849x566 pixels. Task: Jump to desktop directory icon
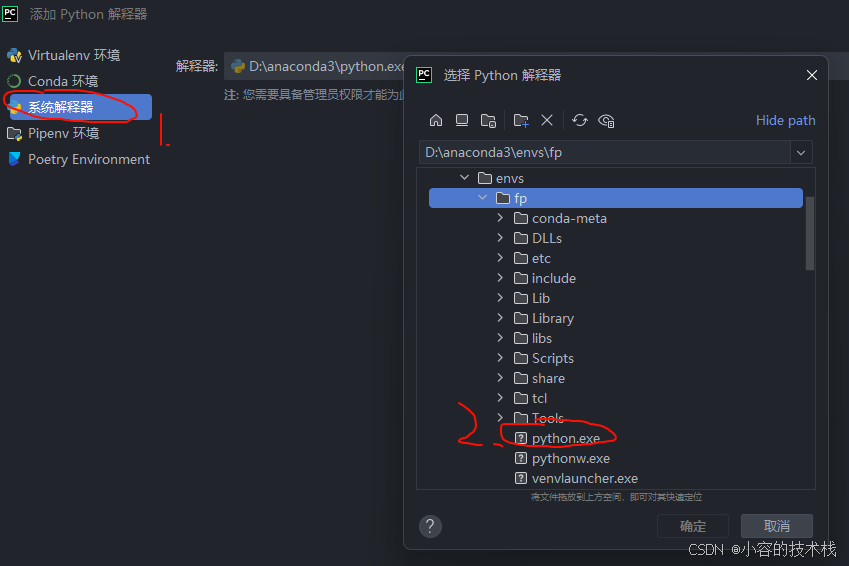point(462,120)
